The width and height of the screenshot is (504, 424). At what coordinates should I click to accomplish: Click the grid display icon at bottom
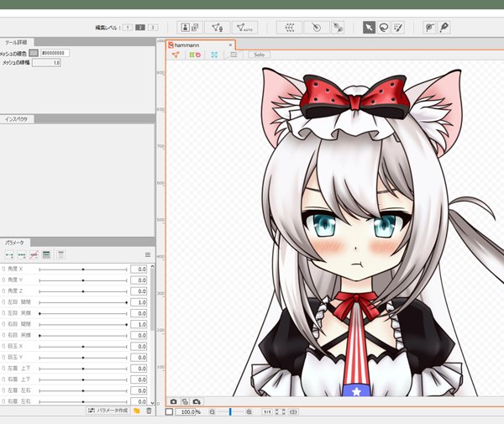pos(293,411)
